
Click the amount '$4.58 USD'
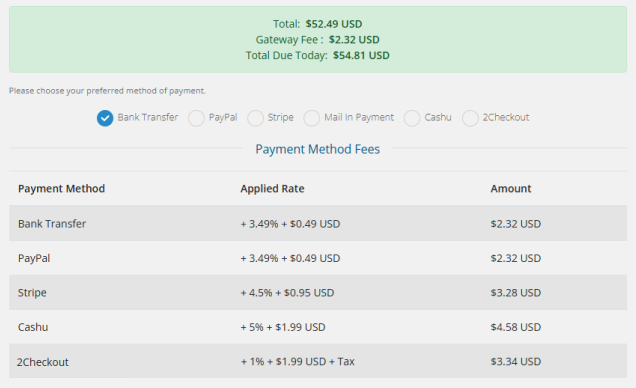coord(516,327)
